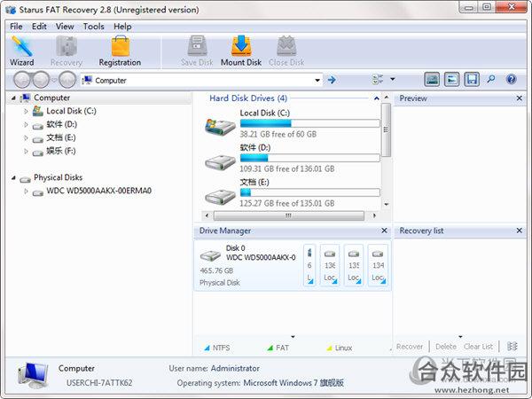This screenshot has height=399, width=532.
Task: Select the 135 partition in Drive Manager
Action: point(354,265)
